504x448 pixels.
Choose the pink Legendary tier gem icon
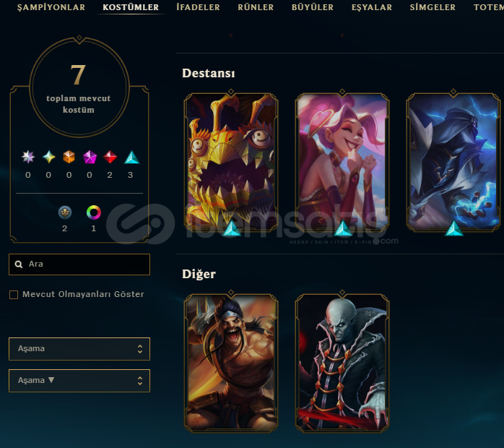pyautogui.click(x=90, y=157)
